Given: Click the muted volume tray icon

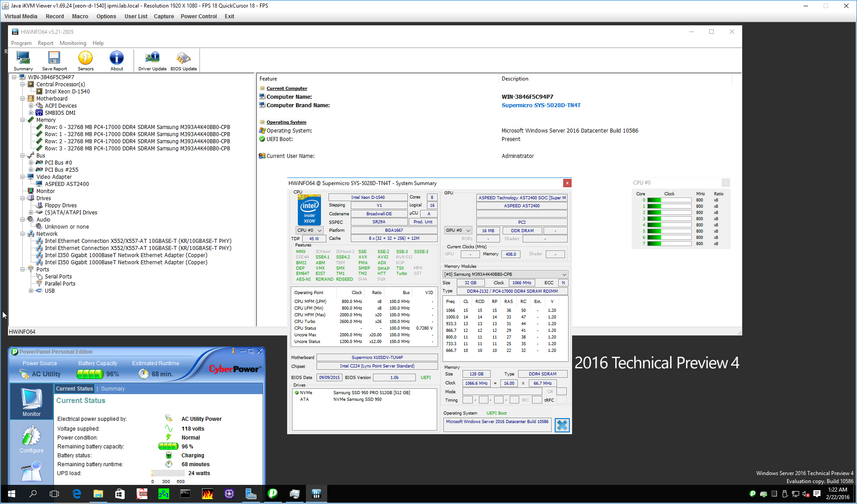Looking at the screenshot, I should coord(806,494).
